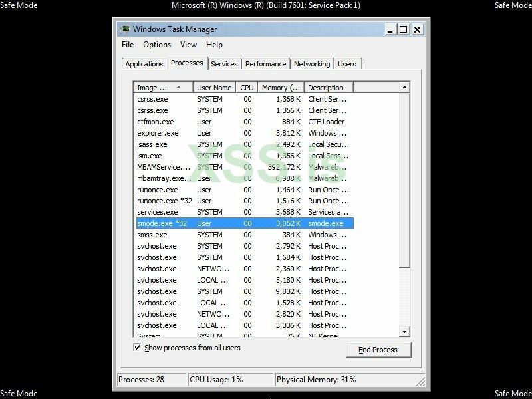Open the Help menu
532x399 pixels.
[213, 45]
